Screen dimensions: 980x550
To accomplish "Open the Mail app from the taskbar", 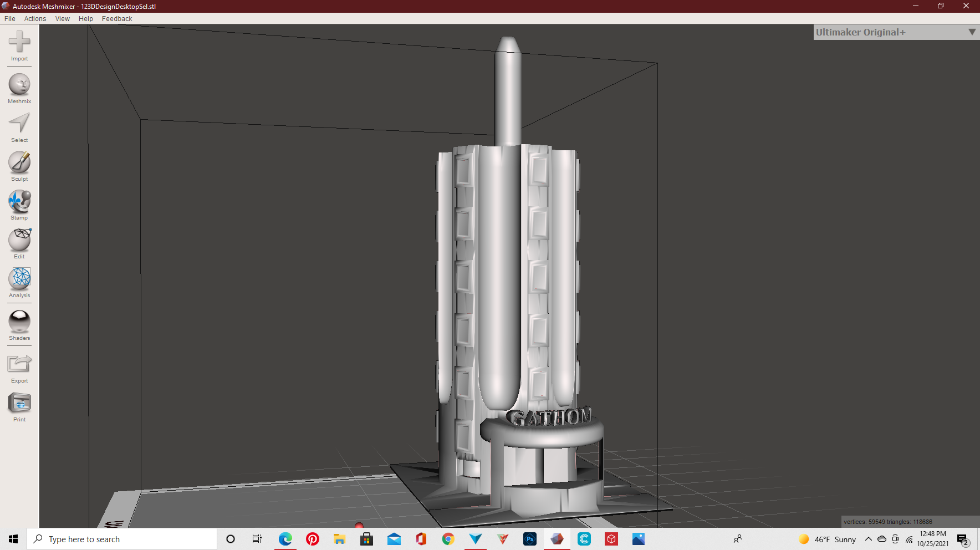I will pyautogui.click(x=394, y=539).
